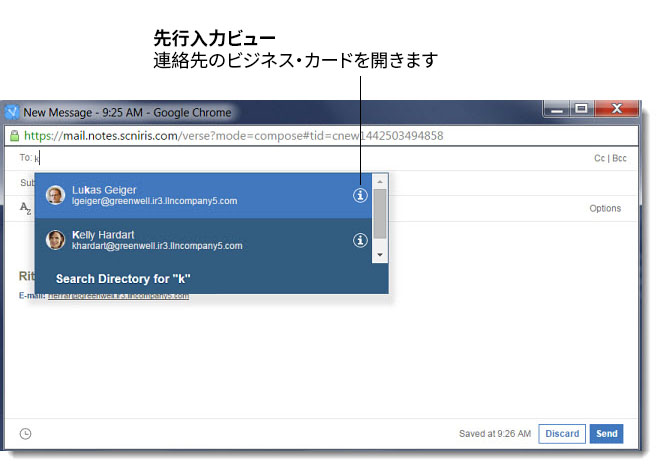Discard the draft message
Viewport: 657px width, 466px height.
pos(562,434)
